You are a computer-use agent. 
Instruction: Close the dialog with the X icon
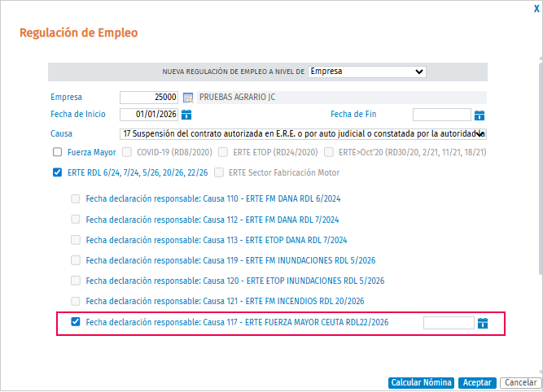(x=536, y=9)
